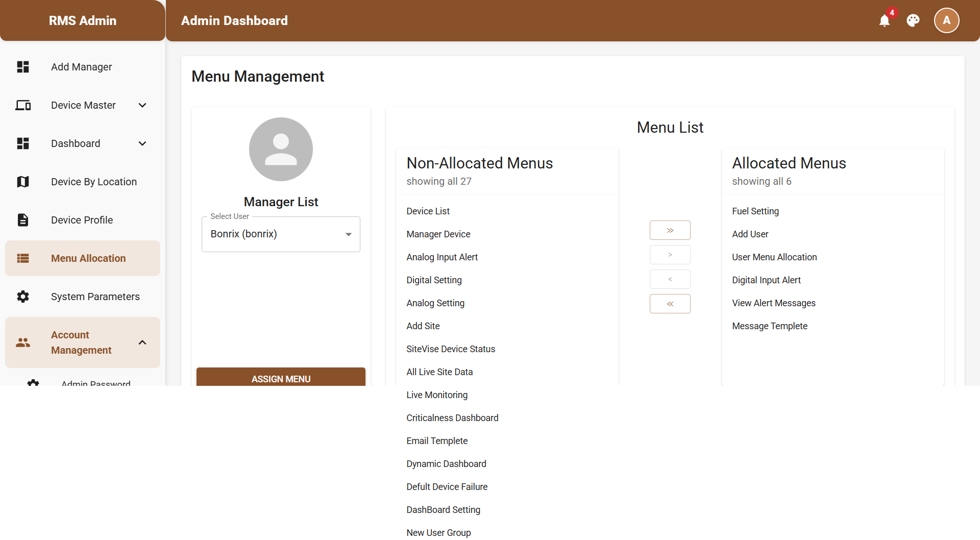Select Device List in non-allocated menus
The image size is (980, 540).
coord(428,211)
